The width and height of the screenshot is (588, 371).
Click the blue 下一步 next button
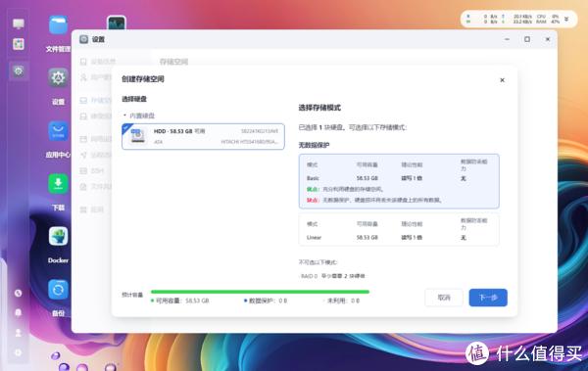tap(488, 298)
